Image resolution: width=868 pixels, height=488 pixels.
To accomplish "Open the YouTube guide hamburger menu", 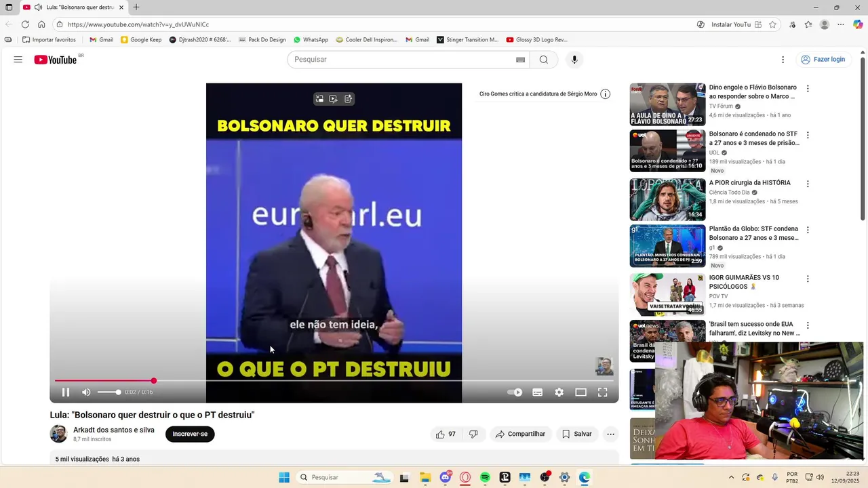I will [x=18, y=60].
